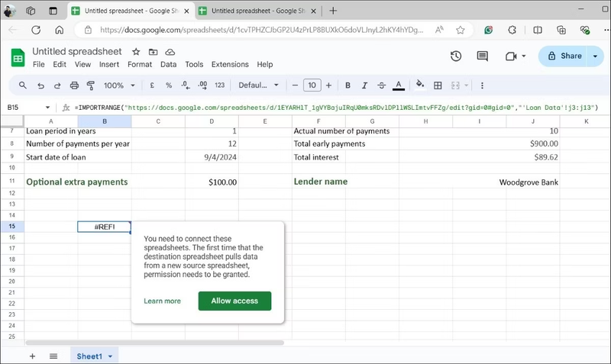Open the Format menu
611x364 pixels.
point(140,65)
